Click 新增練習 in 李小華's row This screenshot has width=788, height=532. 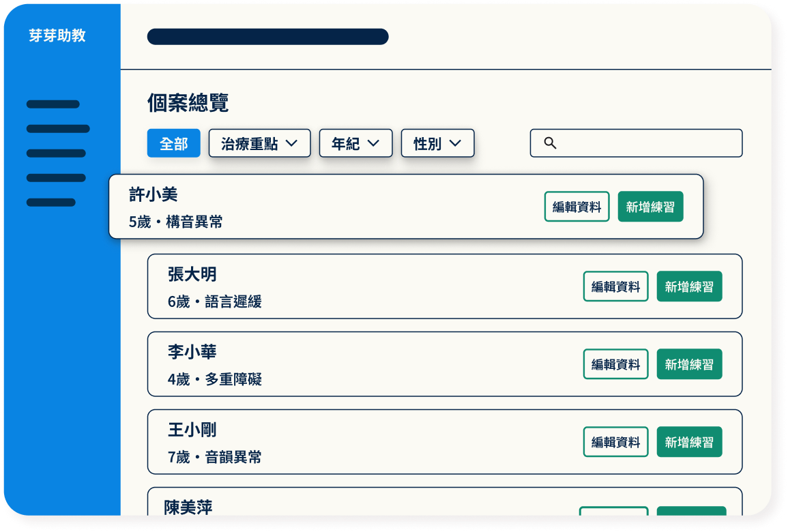[x=689, y=364]
